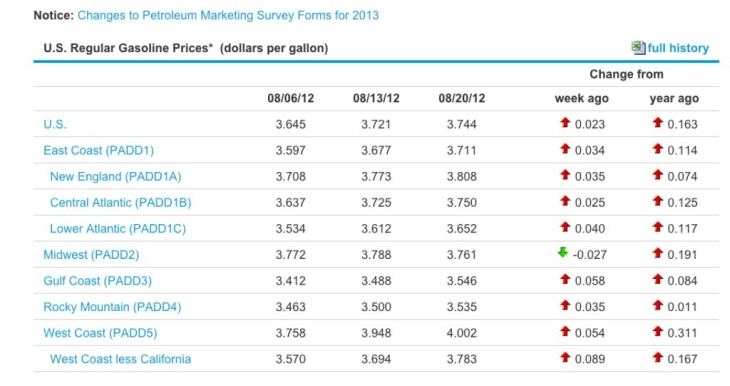Open Changes to Petroleum Marketing Survey Forms notice
730x386 pixels.
228,15
